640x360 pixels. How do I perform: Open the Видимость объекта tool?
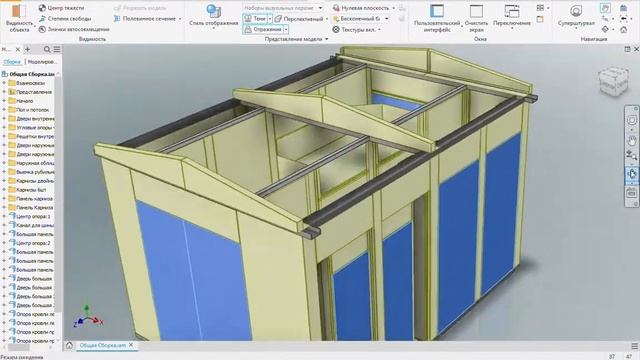[x=19, y=18]
